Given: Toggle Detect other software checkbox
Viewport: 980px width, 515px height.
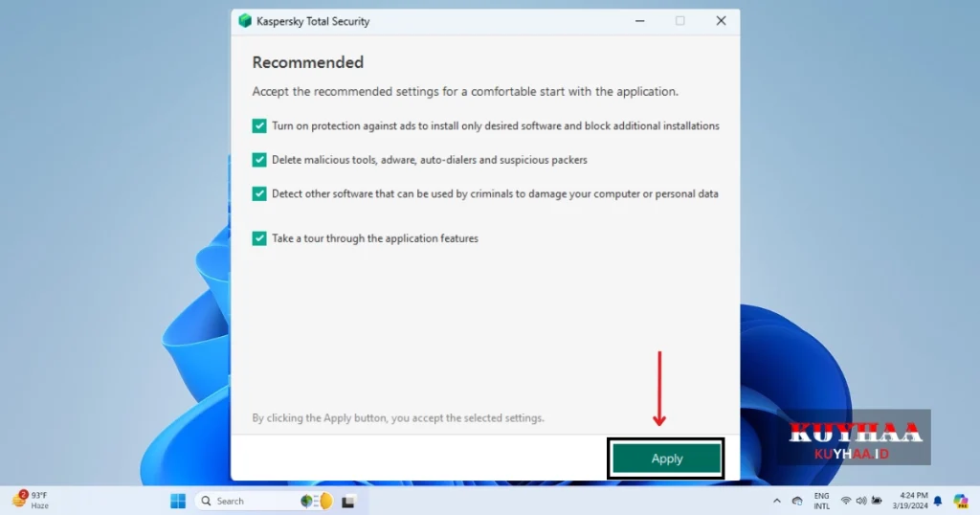Looking at the screenshot, I should (259, 193).
